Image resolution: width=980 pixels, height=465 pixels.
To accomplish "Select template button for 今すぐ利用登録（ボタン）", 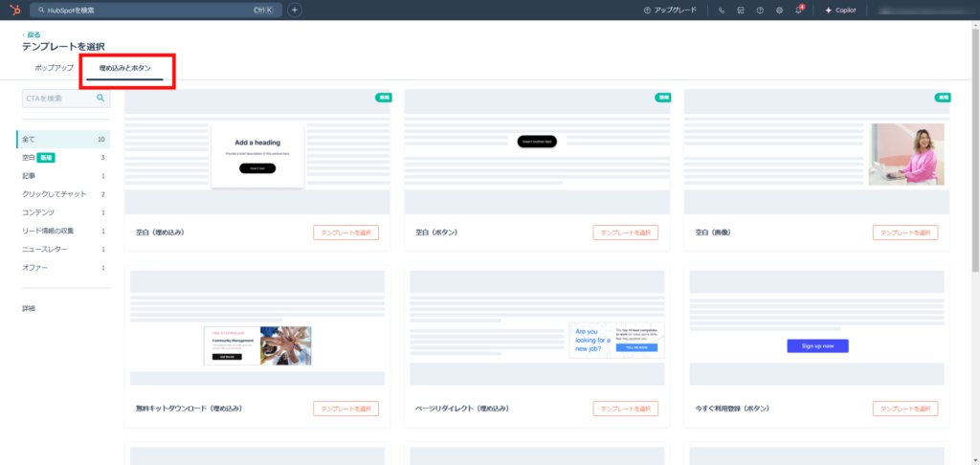I will [904, 409].
